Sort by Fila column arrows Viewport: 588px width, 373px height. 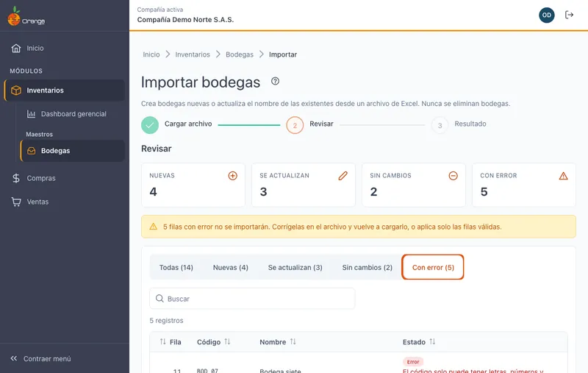click(162, 341)
